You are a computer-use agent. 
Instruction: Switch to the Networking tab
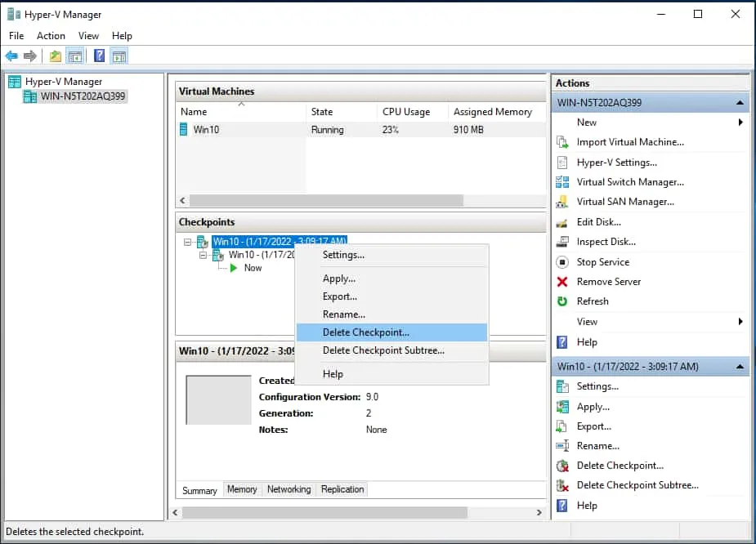pos(289,489)
